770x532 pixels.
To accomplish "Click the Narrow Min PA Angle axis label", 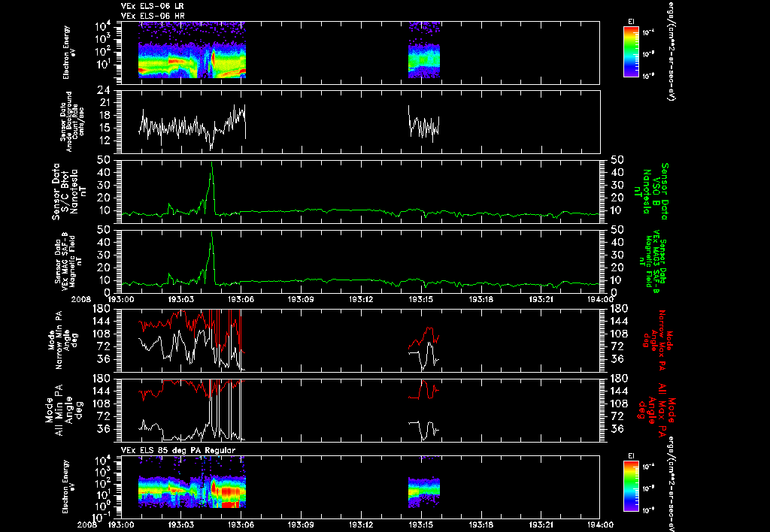I will click(62, 340).
